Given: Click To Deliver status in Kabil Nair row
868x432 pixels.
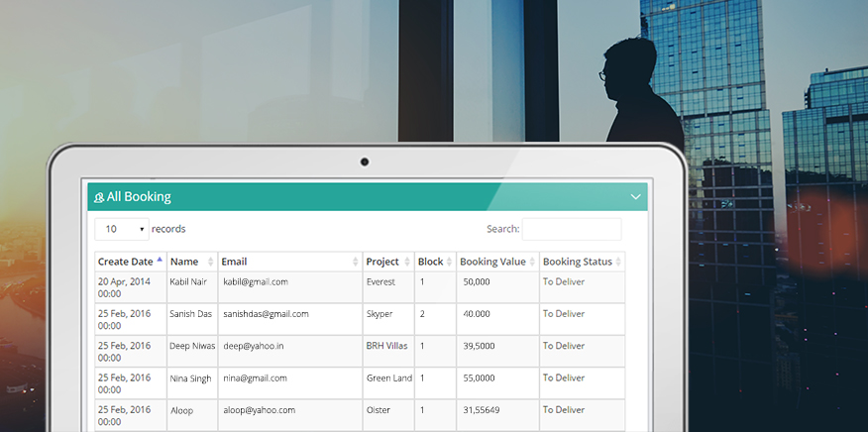Looking at the screenshot, I should point(564,282).
